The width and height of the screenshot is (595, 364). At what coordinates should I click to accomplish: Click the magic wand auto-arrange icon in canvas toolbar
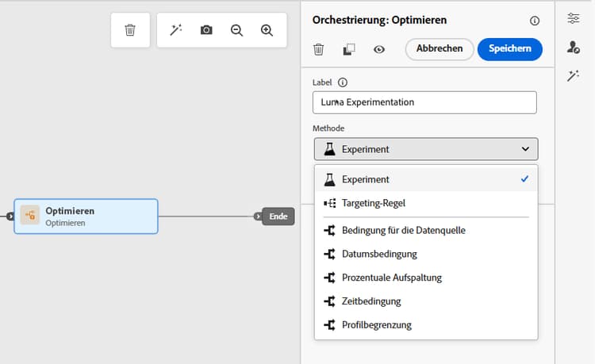(x=175, y=30)
